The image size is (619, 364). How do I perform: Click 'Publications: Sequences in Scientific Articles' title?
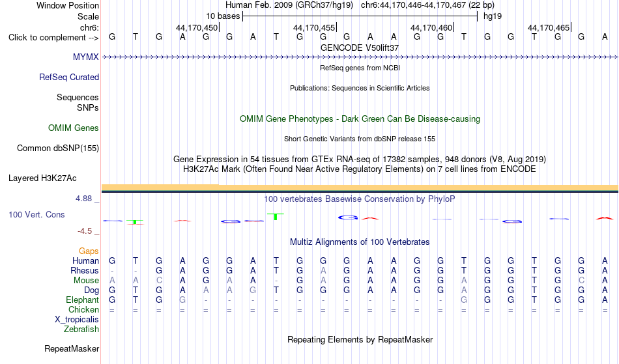pyautogui.click(x=360, y=88)
